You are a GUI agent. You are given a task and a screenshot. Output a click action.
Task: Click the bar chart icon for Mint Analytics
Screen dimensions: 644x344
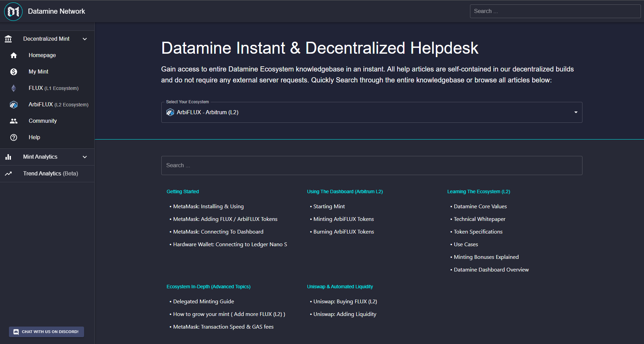pyautogui.click(x=8, y=157)
